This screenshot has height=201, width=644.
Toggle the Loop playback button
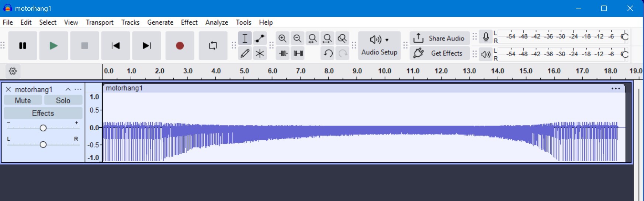tap(213, 46)
